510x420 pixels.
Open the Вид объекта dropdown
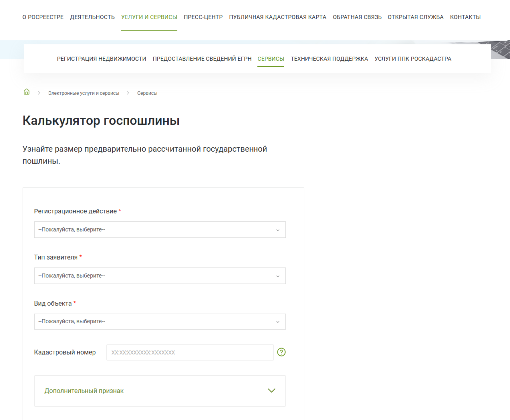coord(160,321)
